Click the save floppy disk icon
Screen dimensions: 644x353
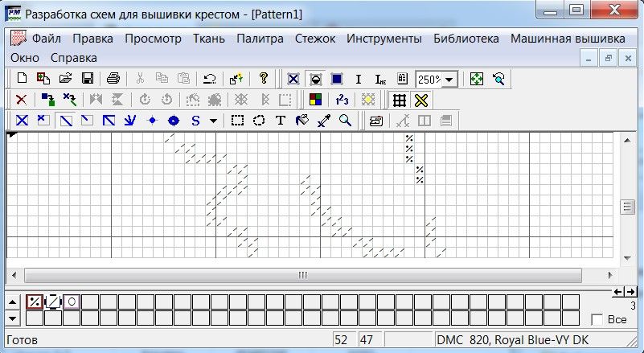(87, 79)
